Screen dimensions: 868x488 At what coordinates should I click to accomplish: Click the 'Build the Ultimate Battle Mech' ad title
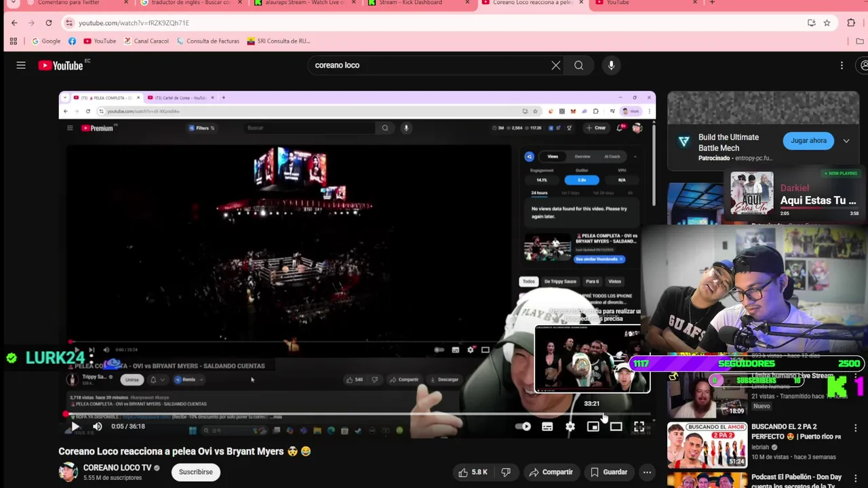click(729, 142)
